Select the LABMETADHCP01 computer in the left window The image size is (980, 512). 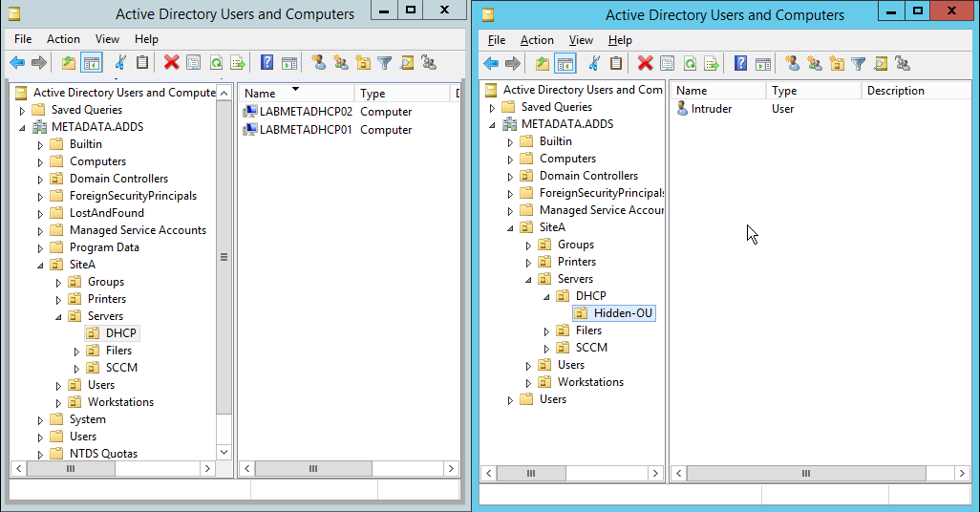click(307, 130)
